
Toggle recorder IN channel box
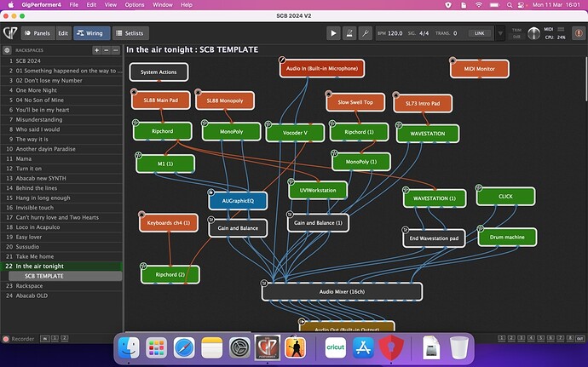45,339
